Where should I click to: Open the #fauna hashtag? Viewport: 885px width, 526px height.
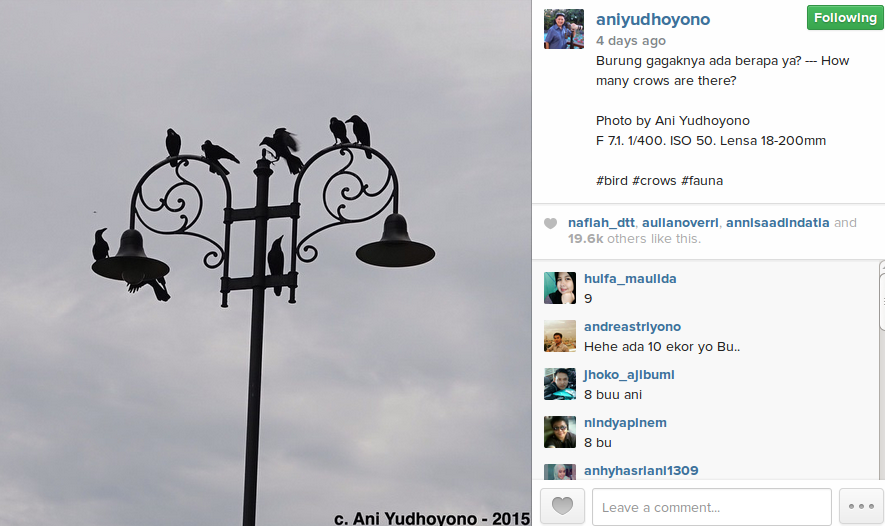pos(702,181)
